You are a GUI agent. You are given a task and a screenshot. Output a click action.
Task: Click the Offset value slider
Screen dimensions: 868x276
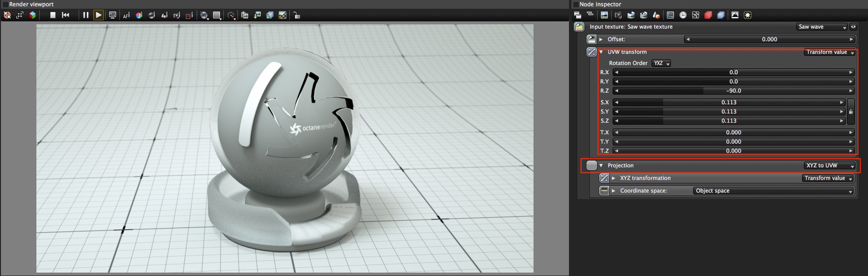coord(769,39)
